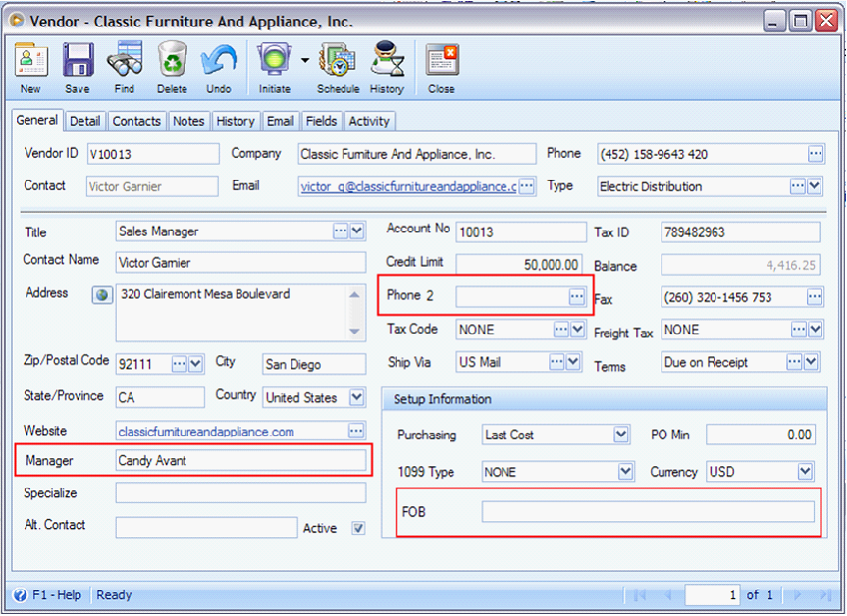Open classicfurnitureandappliance.com website link

[206, 432]
